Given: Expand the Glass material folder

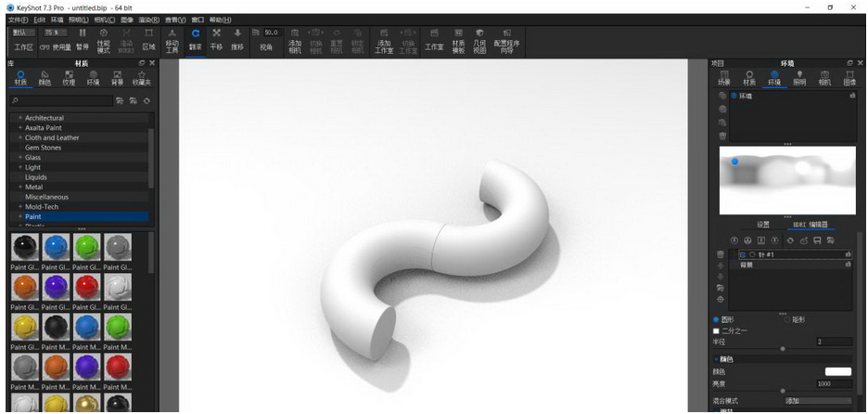Looking at the screenshot, I should tap(19, 158).
